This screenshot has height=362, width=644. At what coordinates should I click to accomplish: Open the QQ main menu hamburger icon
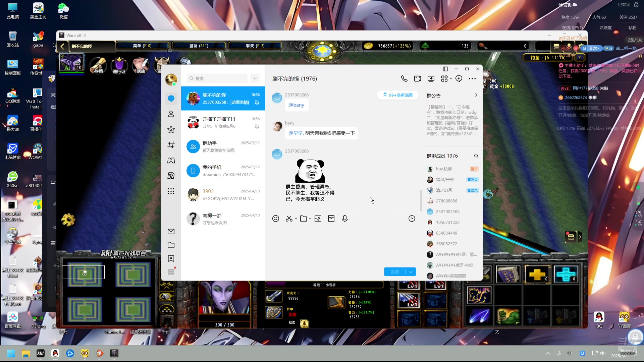pyautogui.click(x=171, y=272)
